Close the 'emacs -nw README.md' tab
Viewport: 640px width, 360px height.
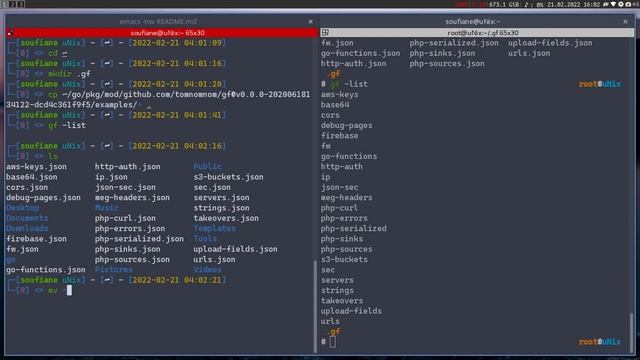coord(311,22)
